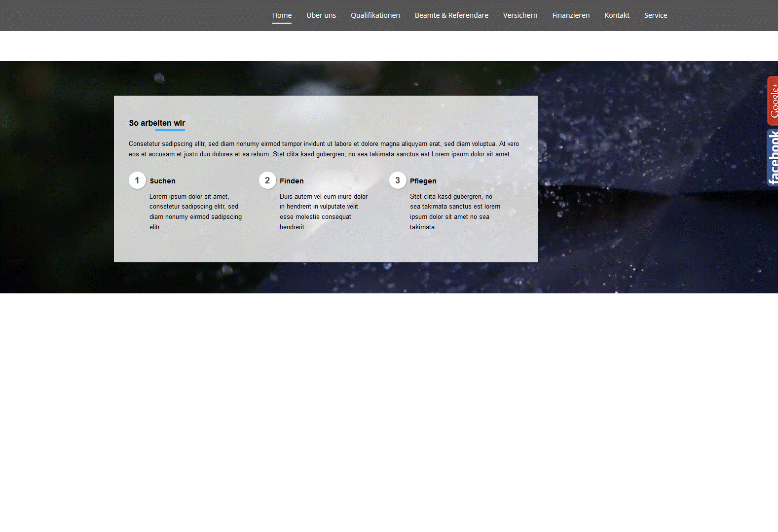
Task: Open the Facebook side tab
Action: tap(773, 158)
